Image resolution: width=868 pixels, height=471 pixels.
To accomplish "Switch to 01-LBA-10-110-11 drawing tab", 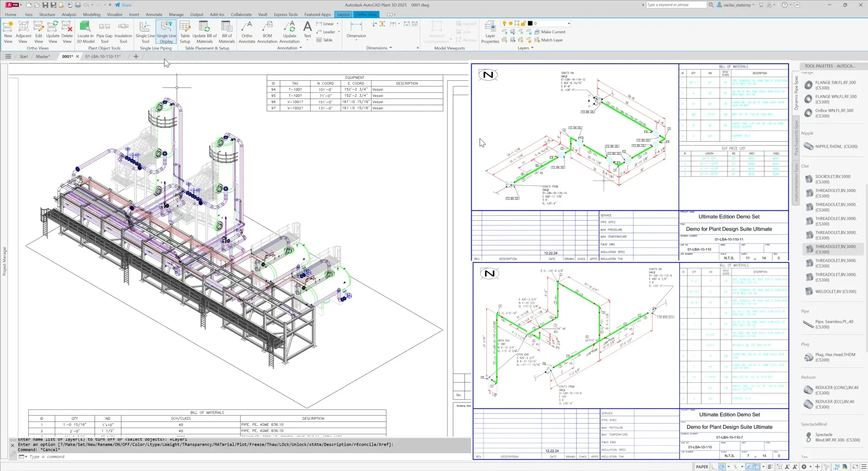I will pyautogui.click(x=103, y=56).
